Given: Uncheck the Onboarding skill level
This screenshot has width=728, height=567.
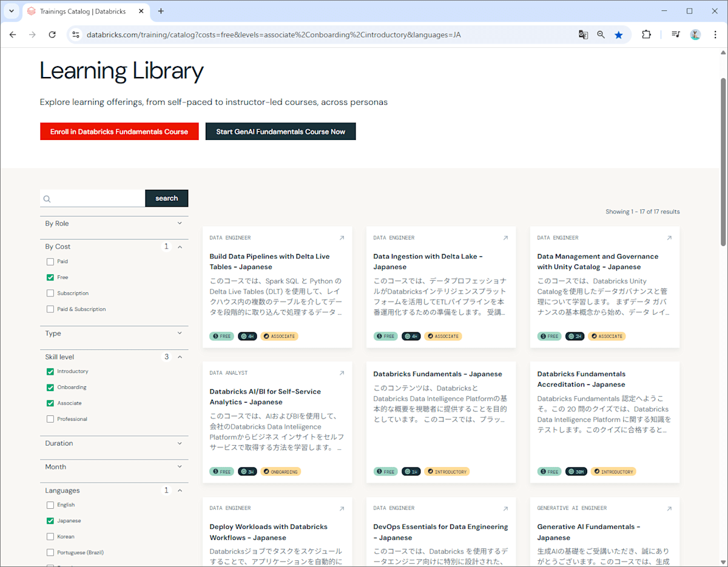Looking at the screenshot, I should pyautogui.click(x=50, y=387).
